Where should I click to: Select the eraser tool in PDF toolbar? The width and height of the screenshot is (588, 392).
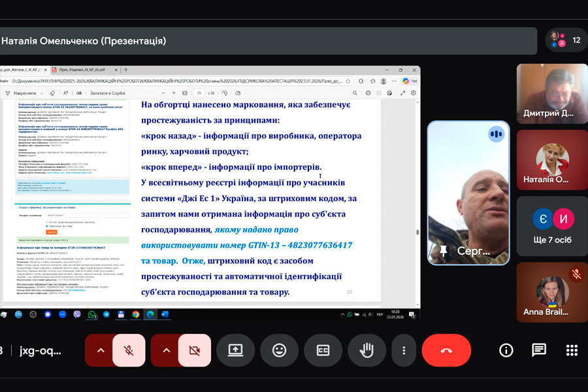click(52, 93)
